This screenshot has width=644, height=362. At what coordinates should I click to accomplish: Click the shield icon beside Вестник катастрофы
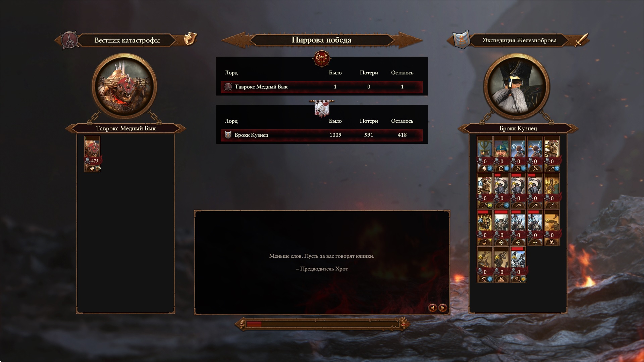pos(190,39)
